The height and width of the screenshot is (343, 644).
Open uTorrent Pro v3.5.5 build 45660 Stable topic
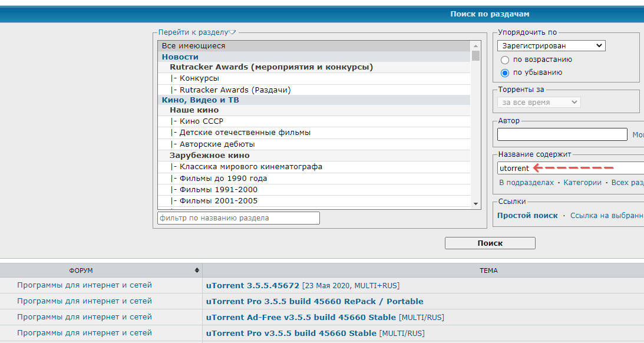pos(291,334)
